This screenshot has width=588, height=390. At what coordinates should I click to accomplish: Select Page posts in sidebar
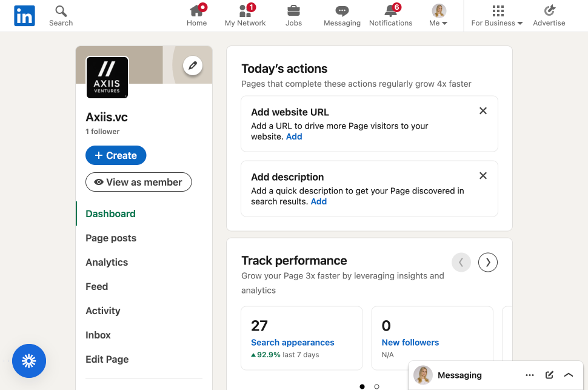[111, 238]
